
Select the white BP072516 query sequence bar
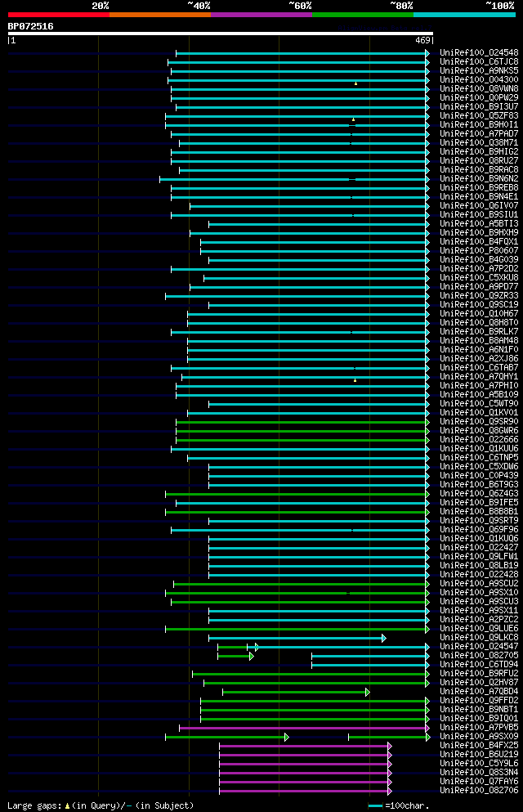pos(221,34)
